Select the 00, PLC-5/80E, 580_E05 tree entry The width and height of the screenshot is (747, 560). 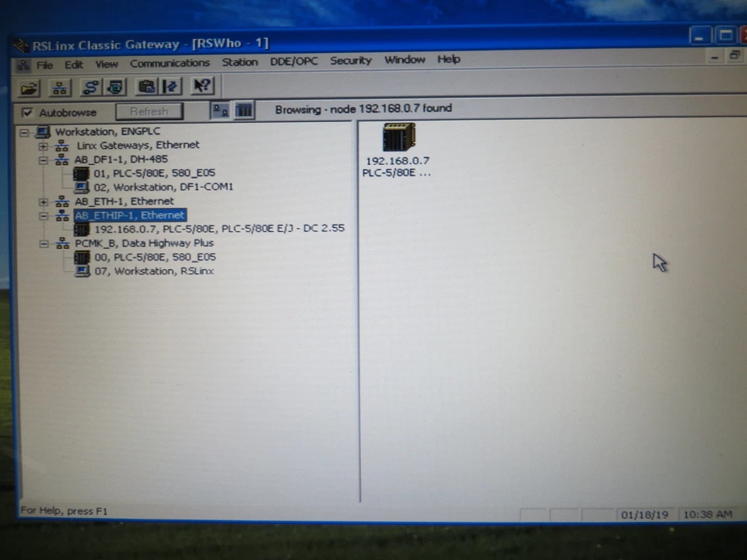pyautogui.click(x=155, y=257)
